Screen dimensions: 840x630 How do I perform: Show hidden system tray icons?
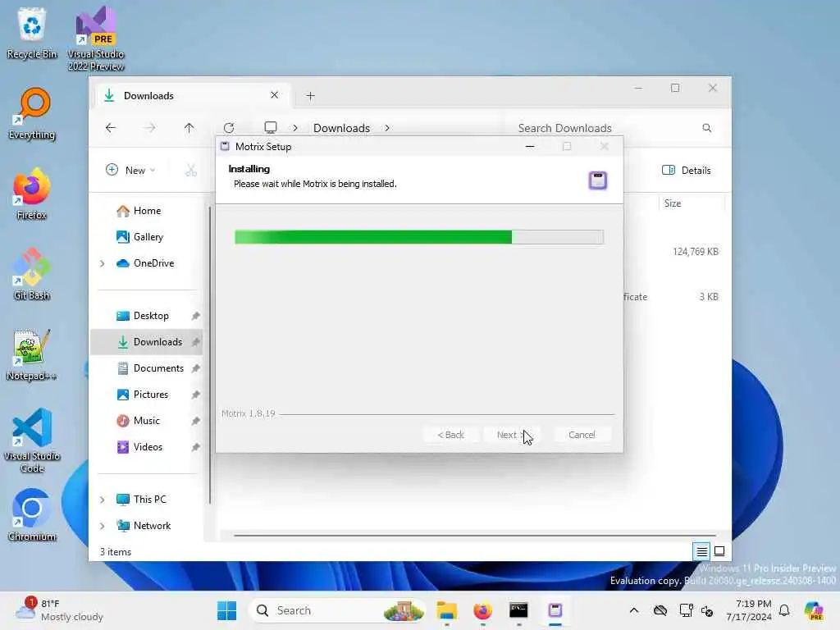pyautogui.click(x=634, y=610)
